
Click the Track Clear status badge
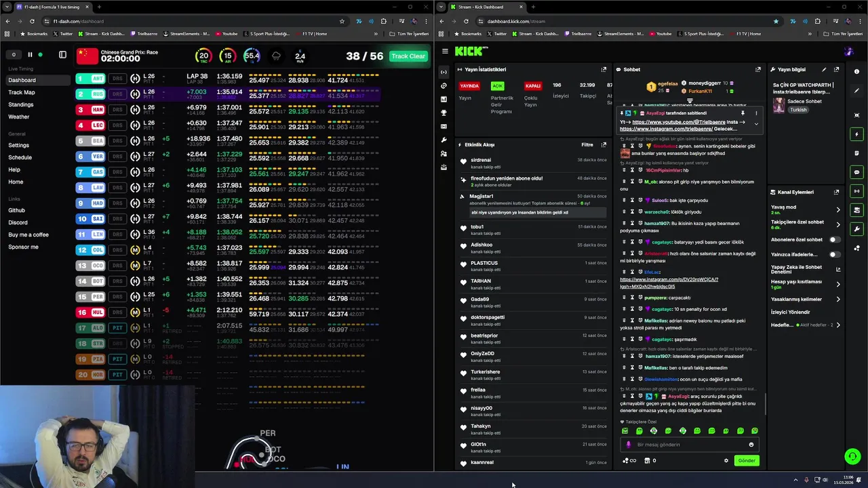pyautogui.click(x=408, y=56)
